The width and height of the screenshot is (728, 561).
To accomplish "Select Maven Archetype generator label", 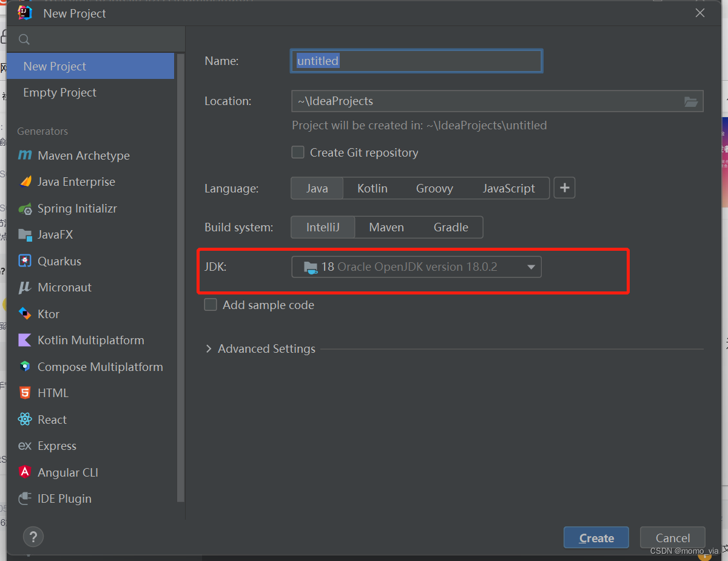I will (84, 155).
